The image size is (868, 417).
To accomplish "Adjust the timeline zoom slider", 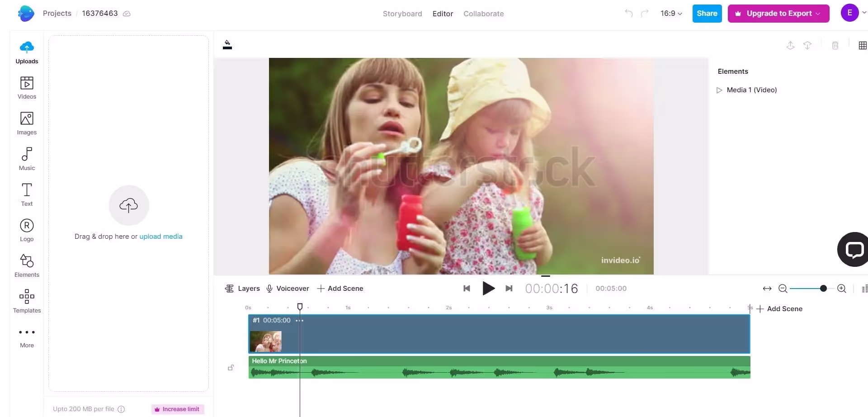I will pyautogui.click(x=823, y=289).
